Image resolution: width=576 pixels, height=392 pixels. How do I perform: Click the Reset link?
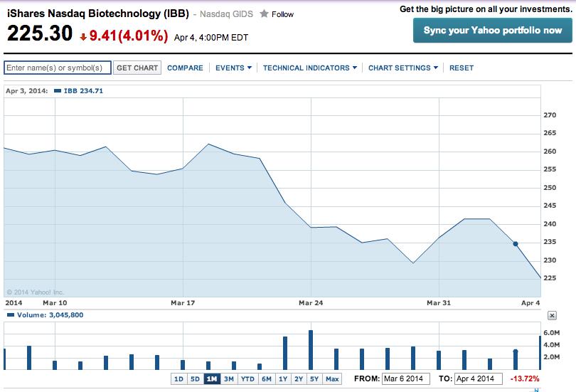pos(462,68)
